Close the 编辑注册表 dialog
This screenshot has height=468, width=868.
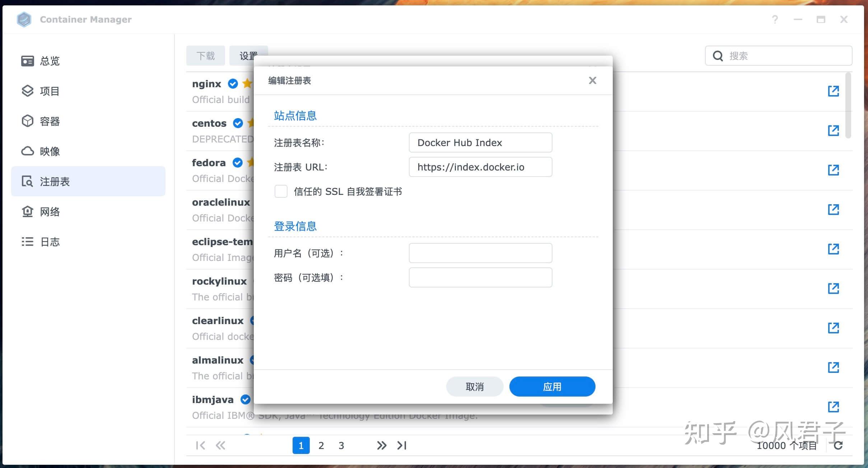tap(592, 80)
